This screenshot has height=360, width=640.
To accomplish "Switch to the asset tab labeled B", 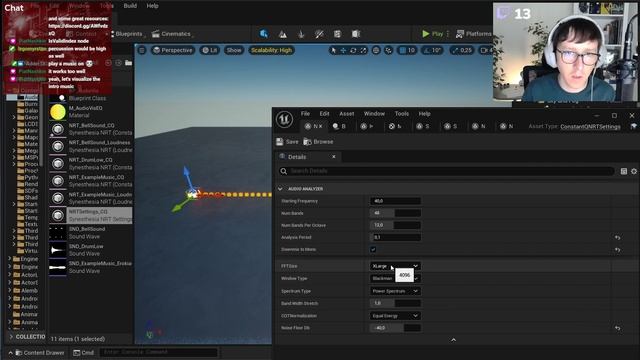I will point(340,127).
